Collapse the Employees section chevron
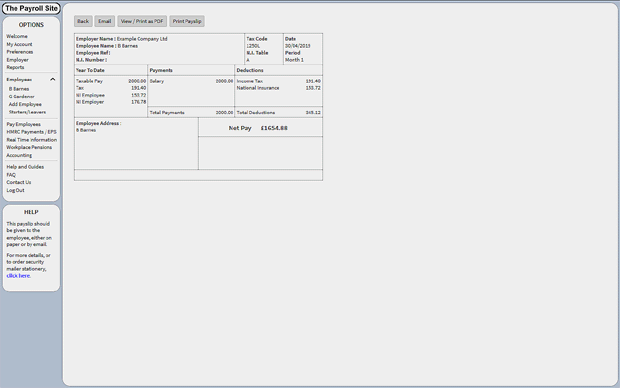The height and width of the screenshot is (388, 620). click(x=52, y=79)
